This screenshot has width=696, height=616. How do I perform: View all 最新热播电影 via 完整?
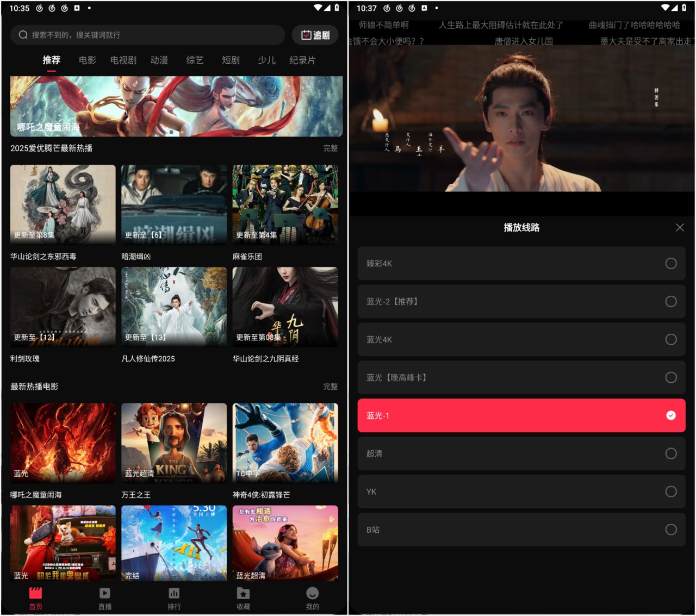coord(331,387)
